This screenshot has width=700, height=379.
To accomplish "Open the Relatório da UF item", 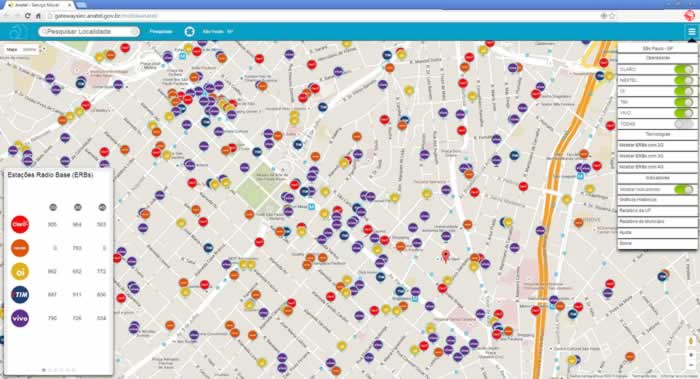I will pyautogui.click(x=657, y=210).
